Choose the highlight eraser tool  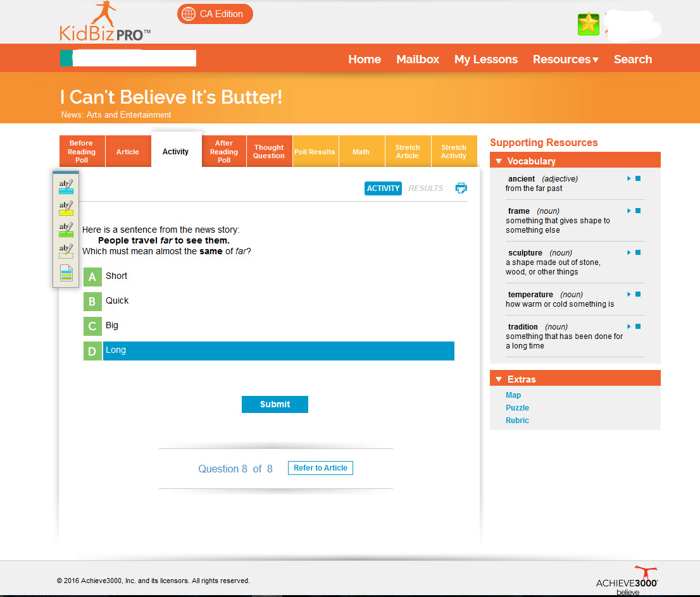[x=66, y=251]
